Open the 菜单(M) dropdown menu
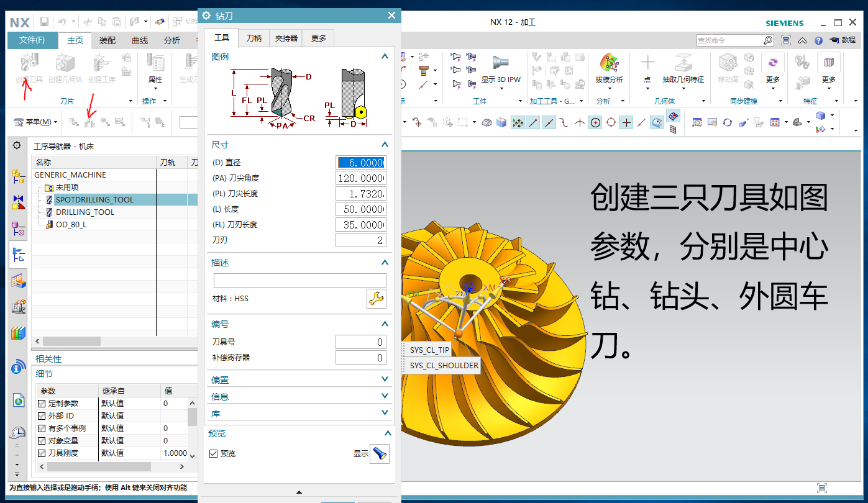Image resolution: width=868 pixels, height=503 pixels. click(43, 122)
